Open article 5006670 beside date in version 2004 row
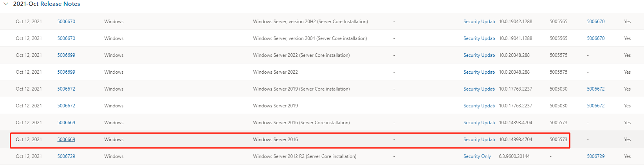644x165 pixels. [x=66, y=38]
